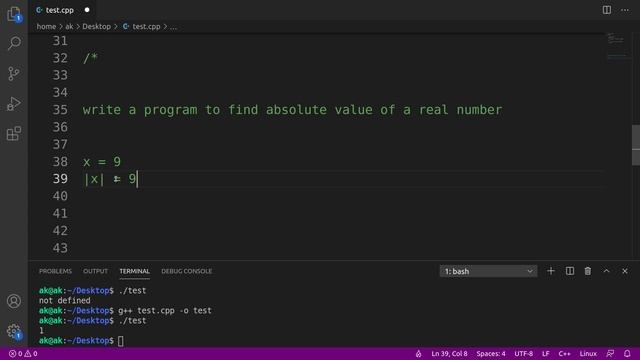Image resolution: width=640 pixels, height=360 pixels.
Task: Open Source Control view
Action: (x=14, y=73)
